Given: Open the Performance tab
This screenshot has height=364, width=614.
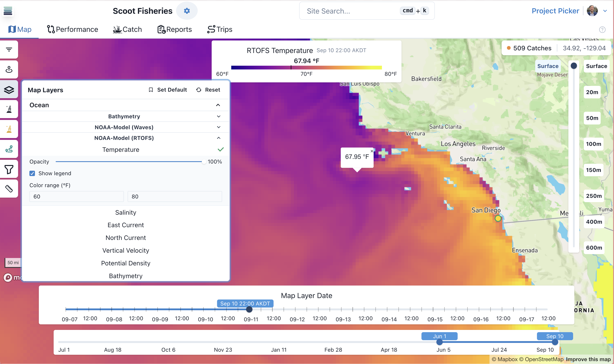Looking at the screenshot, I should coord(73,29).
